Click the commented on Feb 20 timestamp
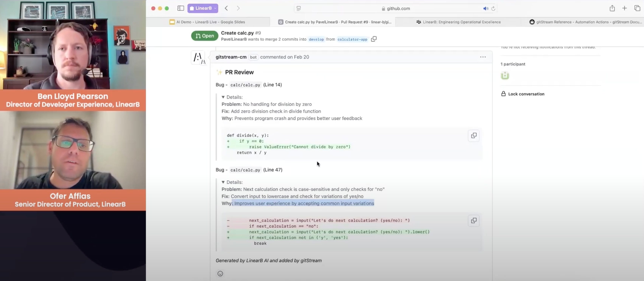This screenshot has height=281, width=644. (x=285, y=57)
